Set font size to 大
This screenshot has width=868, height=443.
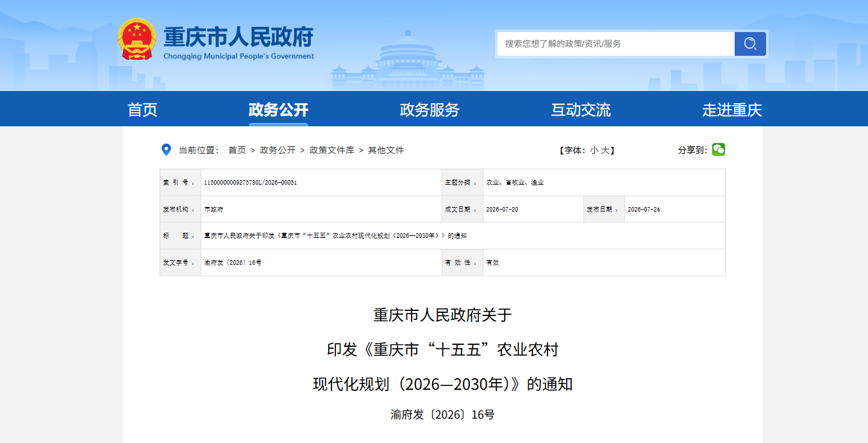[605, 150]
